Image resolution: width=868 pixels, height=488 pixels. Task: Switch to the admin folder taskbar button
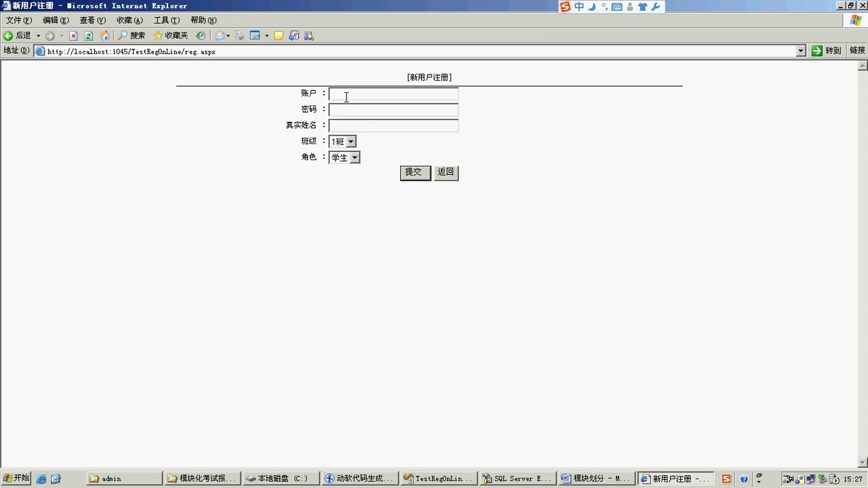coord(125,479)
